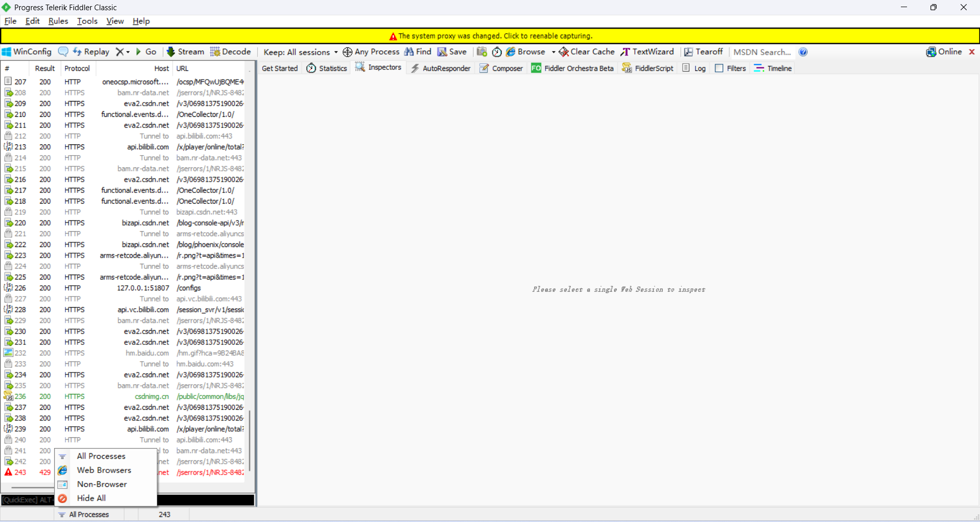
Task: Switch to the Statistics tab
Action: [327, 68]
